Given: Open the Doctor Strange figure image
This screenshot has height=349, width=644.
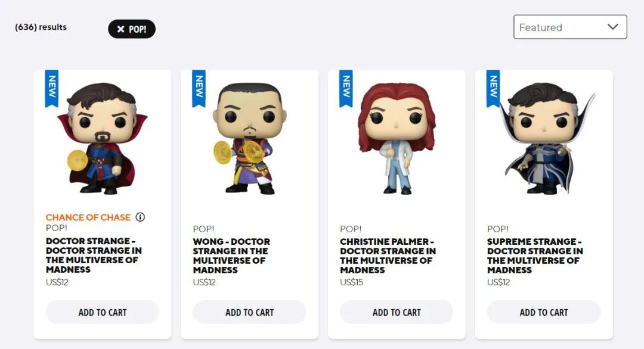Looking at the screenshot, I should pyautogui.click(x=104, y=138).
